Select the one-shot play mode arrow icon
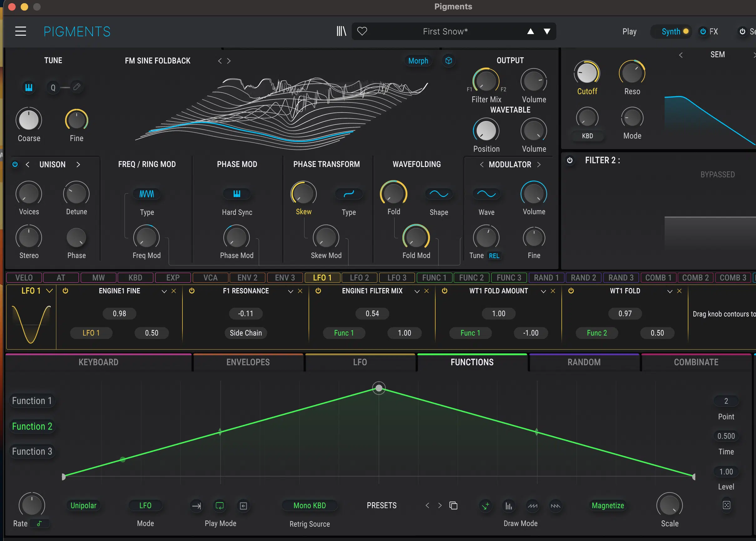This screenshot has width=756, height=541. (197, 506)
